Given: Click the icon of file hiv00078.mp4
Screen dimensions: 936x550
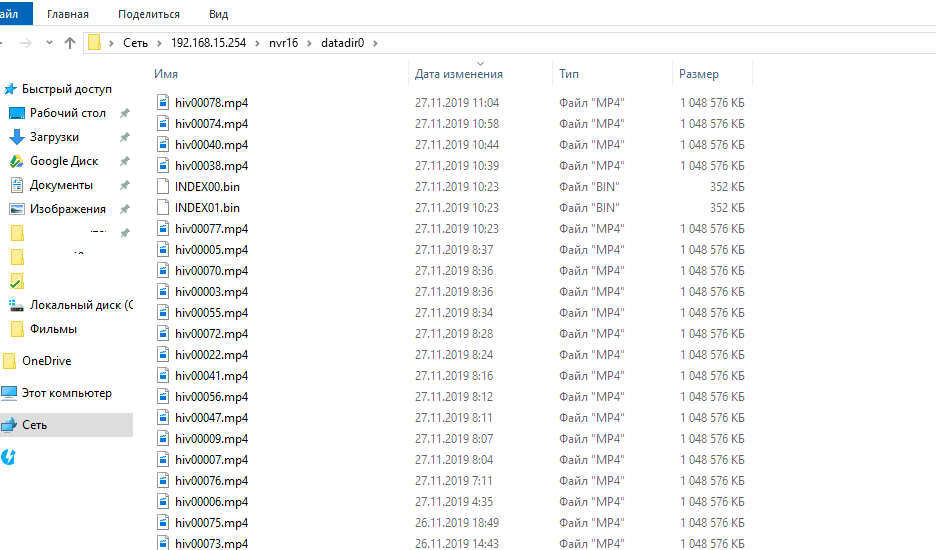Looking at the screenshot, I should point(163,102).
